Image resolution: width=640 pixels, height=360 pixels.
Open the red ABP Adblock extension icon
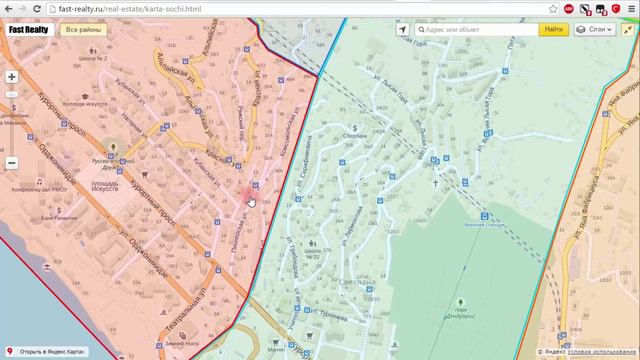[569, 9]
